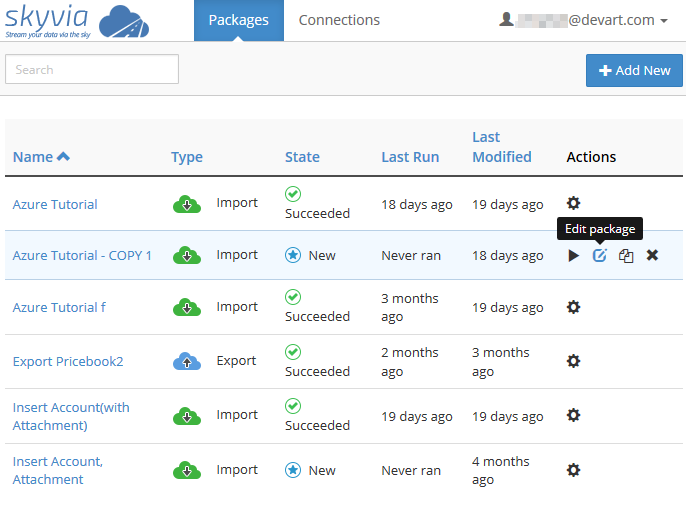
Task: Switch to the Connections tab
Action: 339,20
